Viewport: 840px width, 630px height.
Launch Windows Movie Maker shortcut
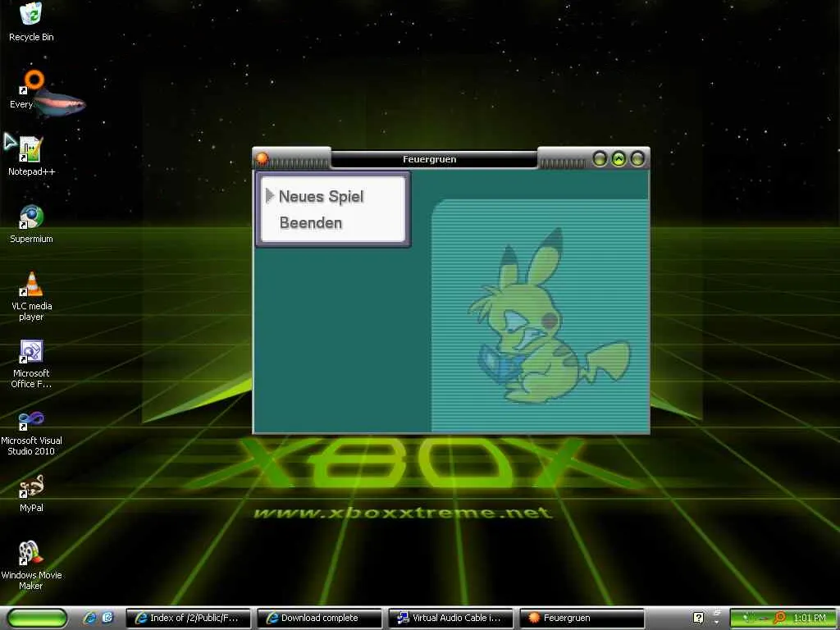point(31,565)
